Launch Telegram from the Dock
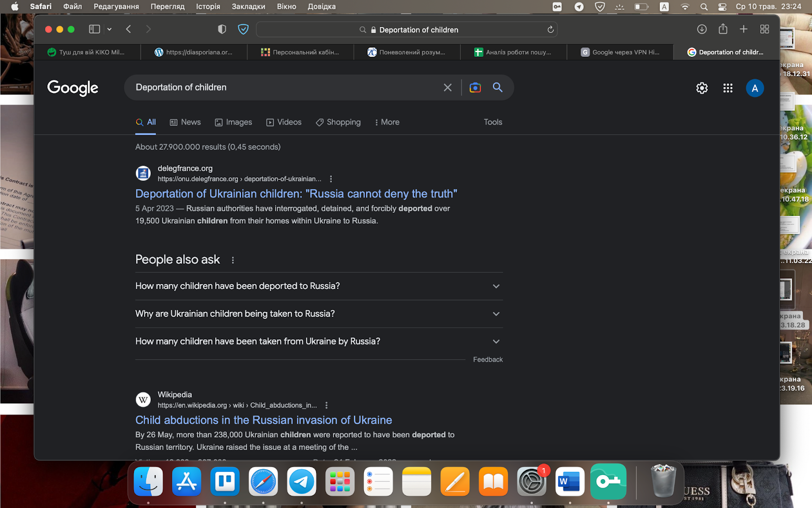 click(301, 482)
